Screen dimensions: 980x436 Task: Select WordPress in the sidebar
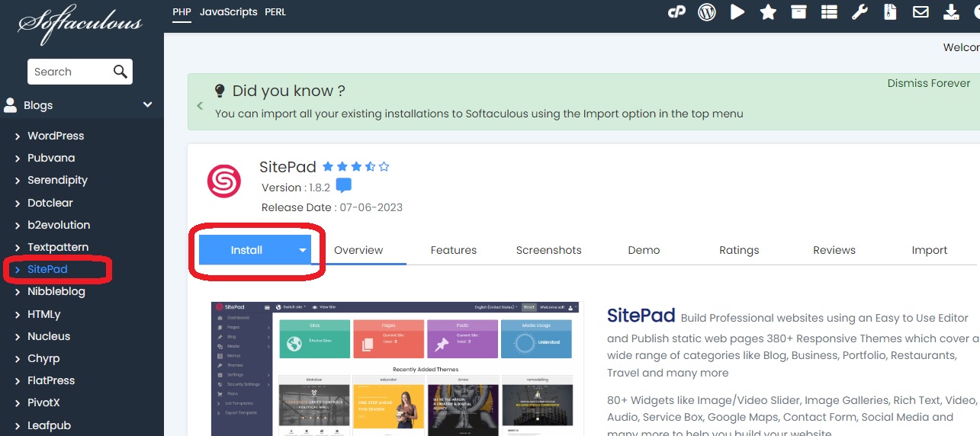56,136
